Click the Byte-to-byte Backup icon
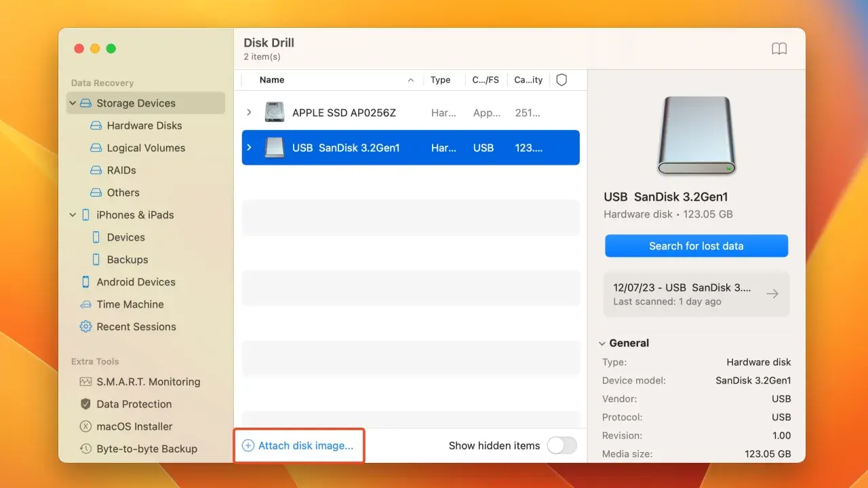 [85, 449]
